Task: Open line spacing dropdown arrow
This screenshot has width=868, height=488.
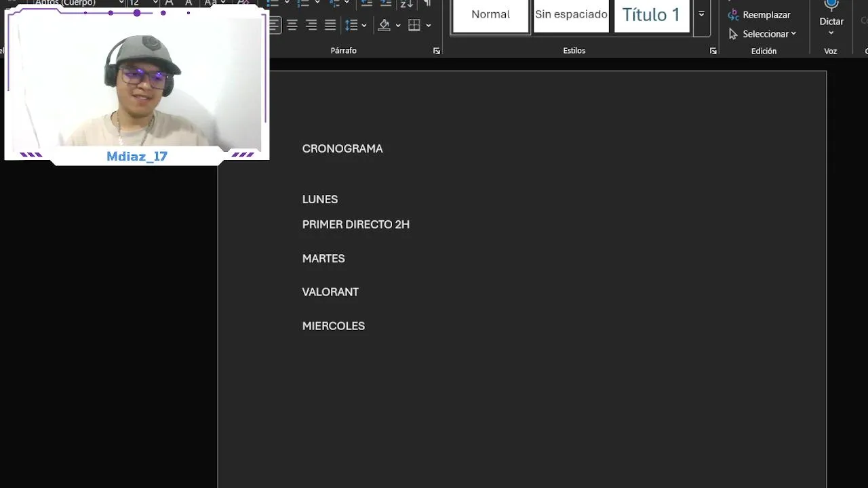Action: [x=364, y=26]
